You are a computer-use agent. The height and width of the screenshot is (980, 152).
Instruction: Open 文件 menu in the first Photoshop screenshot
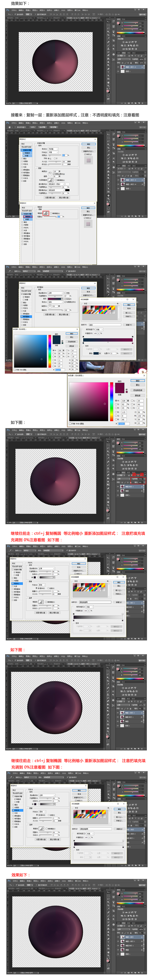click(14, 10)
